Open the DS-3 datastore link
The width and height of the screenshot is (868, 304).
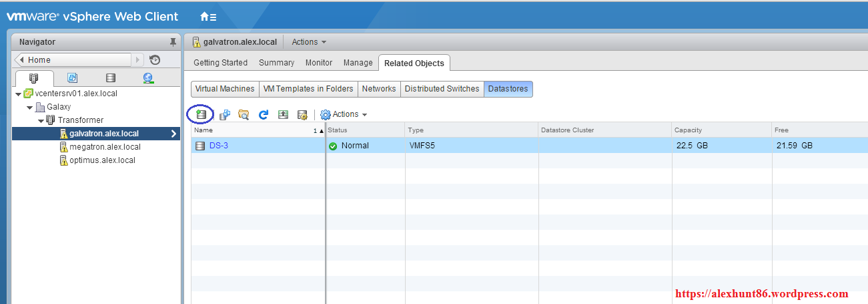219,146
